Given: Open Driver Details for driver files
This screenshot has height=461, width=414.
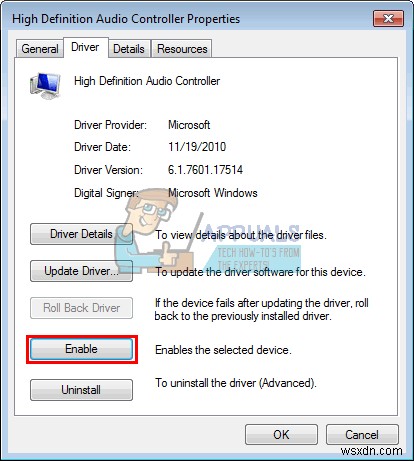Looking at the screenshot, I should (81, 234).
